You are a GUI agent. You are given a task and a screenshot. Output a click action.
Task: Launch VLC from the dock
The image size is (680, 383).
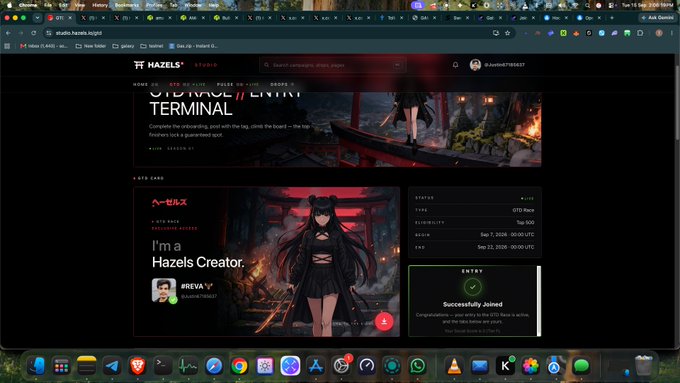454,366
